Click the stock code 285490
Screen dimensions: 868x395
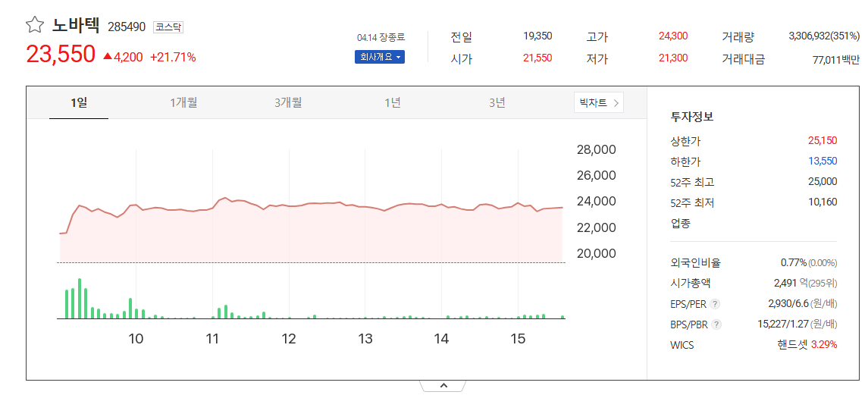pyautogui.click(x=127, y=27)
